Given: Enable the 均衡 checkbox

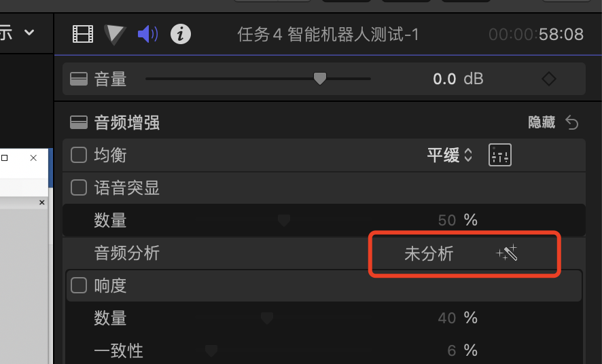Looking at the screenshot, I should click(79, 155).
